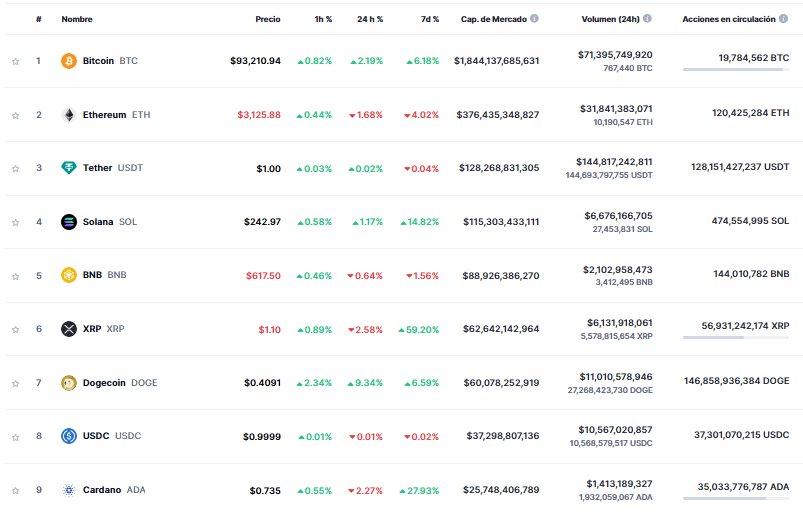Screen dimensions: 803x512
Task: Open the Tether USDT detail page
Action: point(113,168)
